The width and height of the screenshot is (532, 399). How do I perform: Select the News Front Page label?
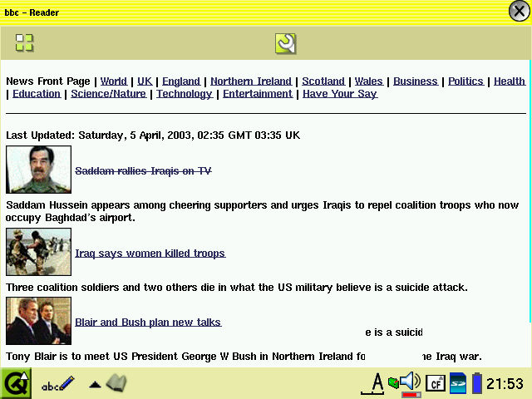(48, 81)
